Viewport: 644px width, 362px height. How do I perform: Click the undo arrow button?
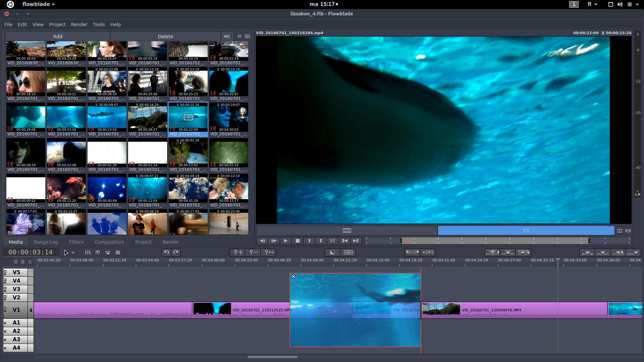point(166,252)
